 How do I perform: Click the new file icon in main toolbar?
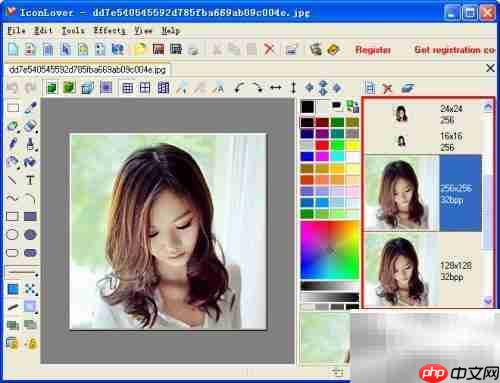click(13, 49)
